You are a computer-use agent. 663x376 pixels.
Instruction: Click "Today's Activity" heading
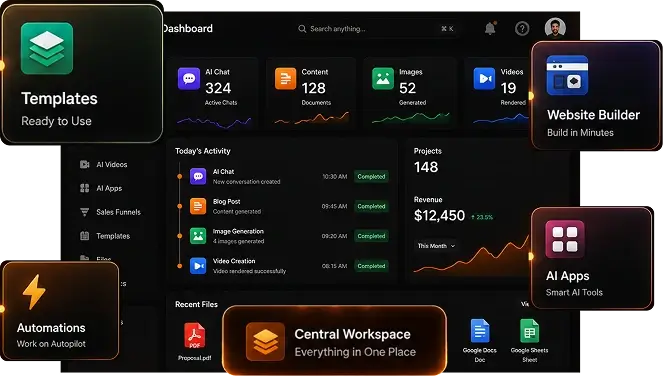point(203,151)
